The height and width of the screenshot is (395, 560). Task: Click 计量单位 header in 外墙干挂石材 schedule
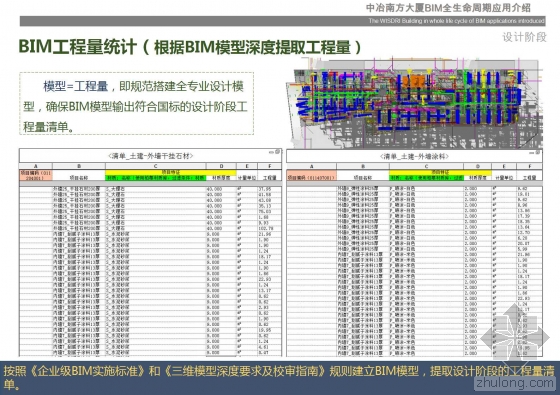point(247,178)
